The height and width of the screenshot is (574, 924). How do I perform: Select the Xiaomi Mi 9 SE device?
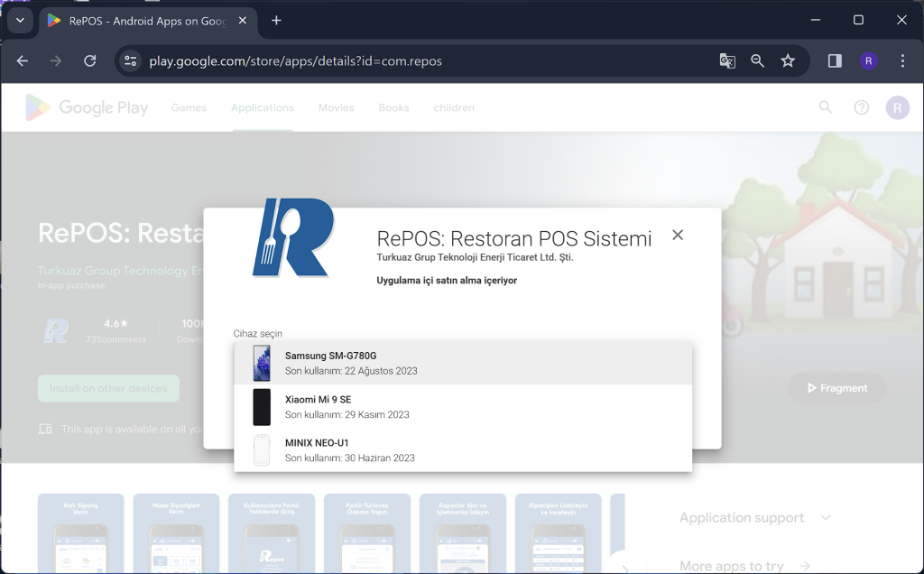pos(463,407)
